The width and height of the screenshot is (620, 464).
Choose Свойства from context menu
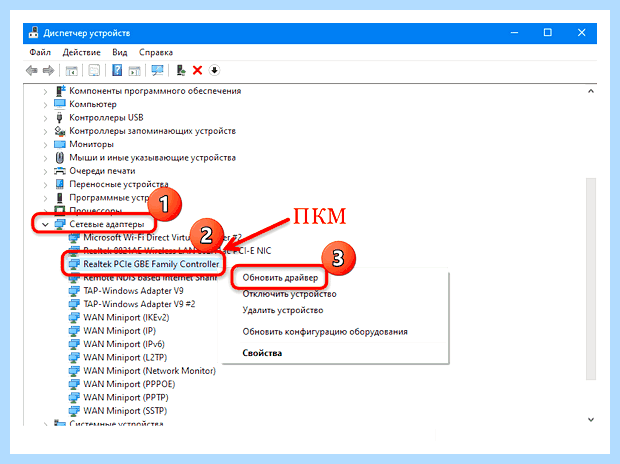click(262, 353)
